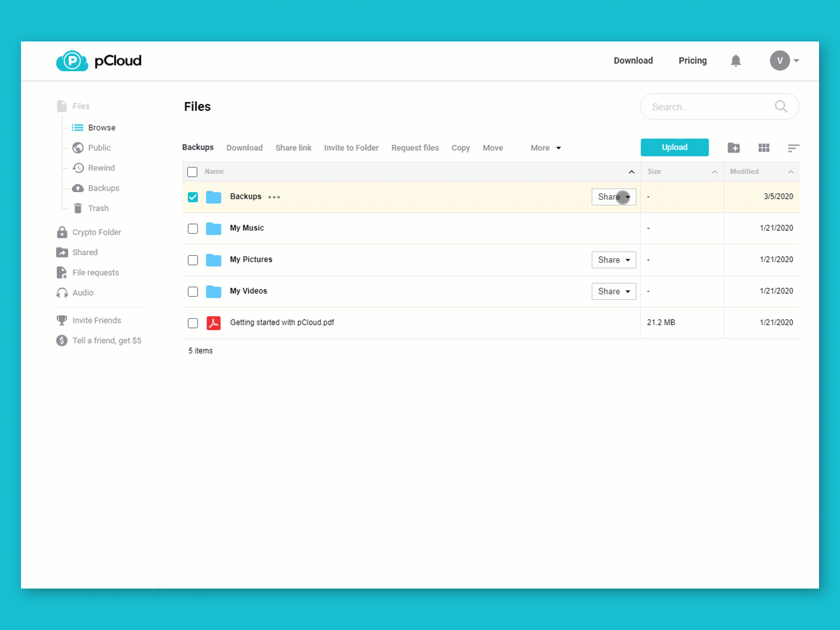The width and height of the screenshot is (840, 630).
Task: Click the Upload button
Action: coord(675,148)
